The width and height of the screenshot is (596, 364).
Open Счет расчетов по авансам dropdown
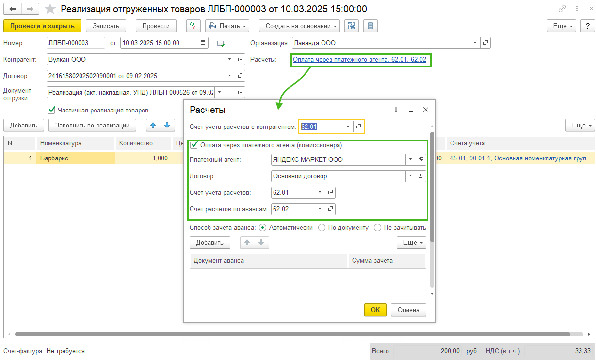coord(320,209)
